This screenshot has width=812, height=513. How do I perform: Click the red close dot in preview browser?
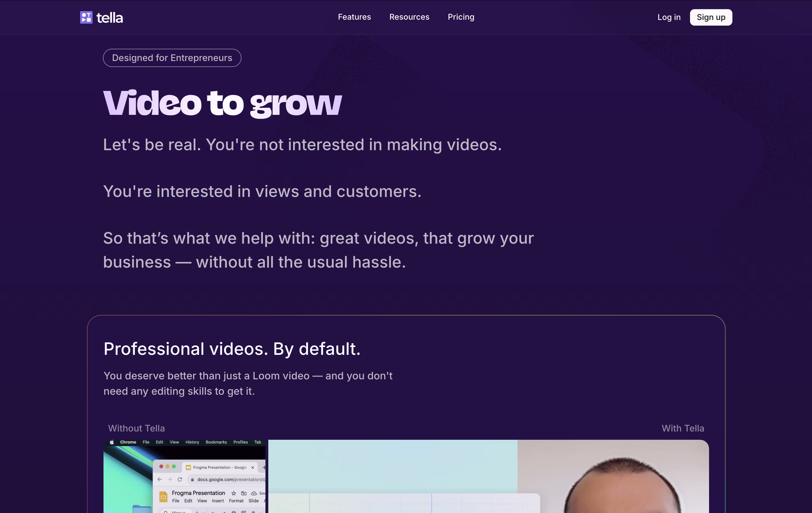point(161,467)
